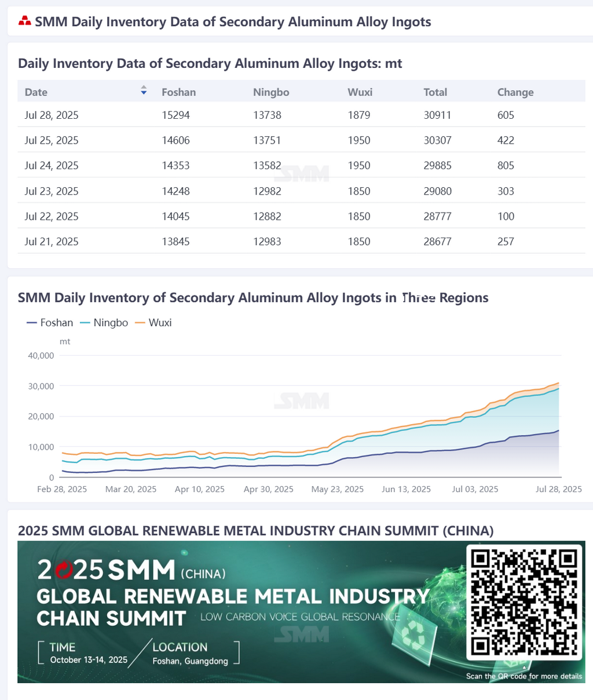Click Change value 605
593x700 pixels.
pos(506,115)
